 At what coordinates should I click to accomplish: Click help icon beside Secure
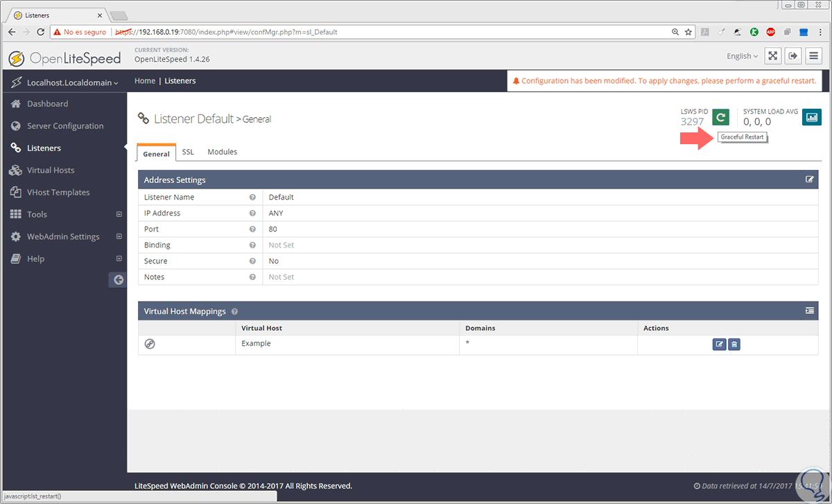click(252, 261)
